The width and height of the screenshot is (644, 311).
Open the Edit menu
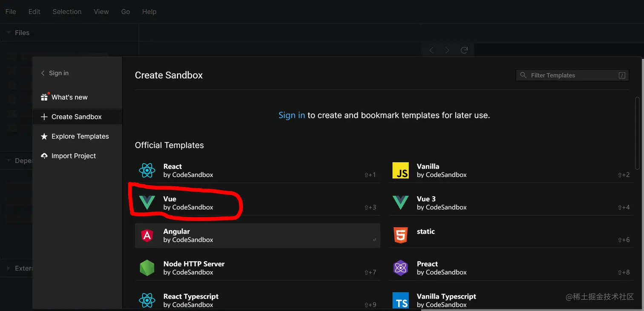(x=34, y=11)
